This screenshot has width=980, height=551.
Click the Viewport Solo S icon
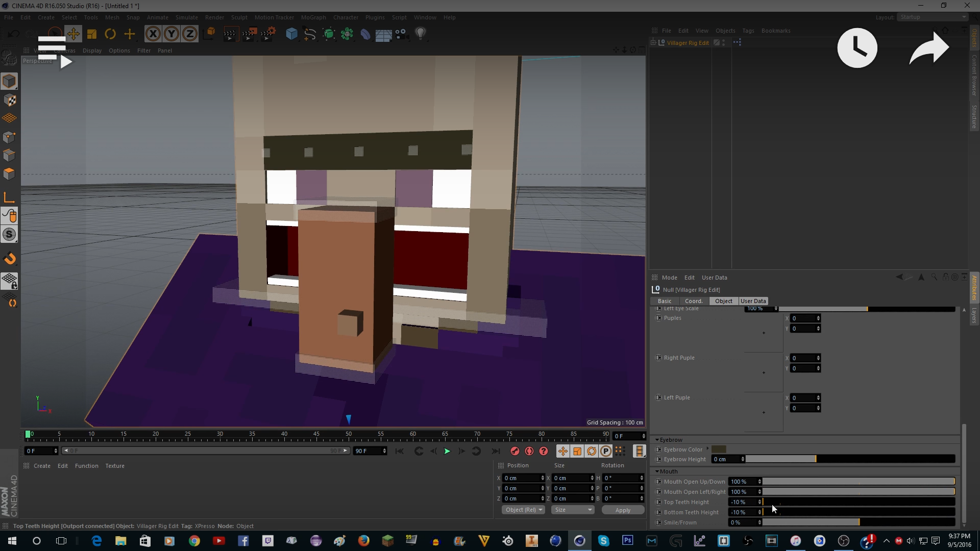pos(9,234)
